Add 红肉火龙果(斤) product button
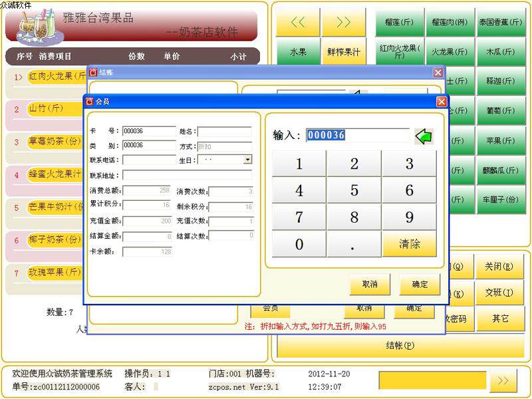532x399 pixels. click(400, 52)
